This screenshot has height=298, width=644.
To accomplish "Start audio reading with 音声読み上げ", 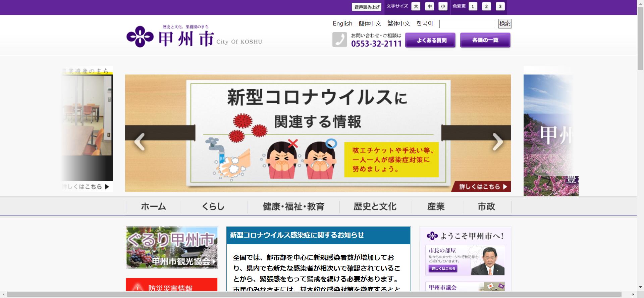I will click(367, 7).
